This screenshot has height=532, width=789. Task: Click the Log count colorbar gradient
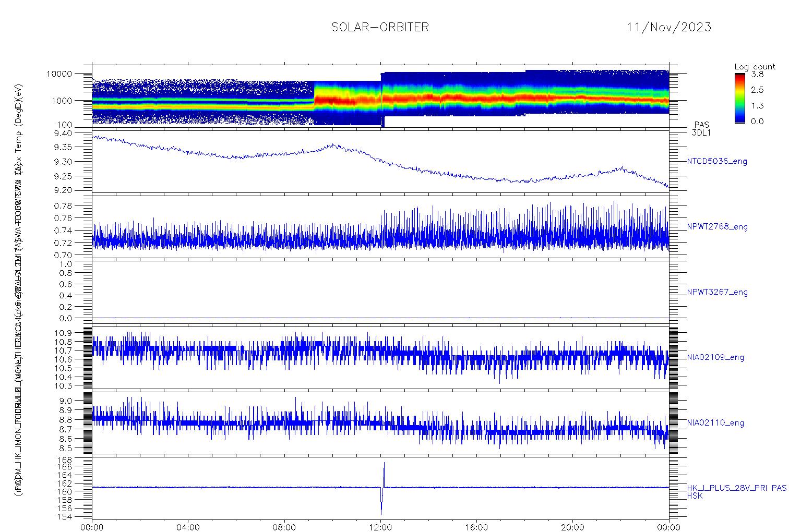[x=740, y=98]
